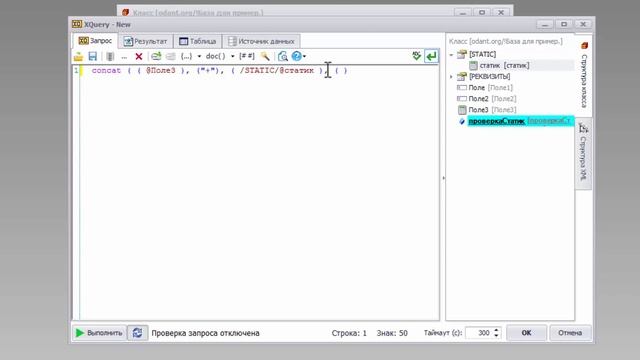Switch to the Источник данных tab
Screen dimensions: 640x360
(261, 41)
